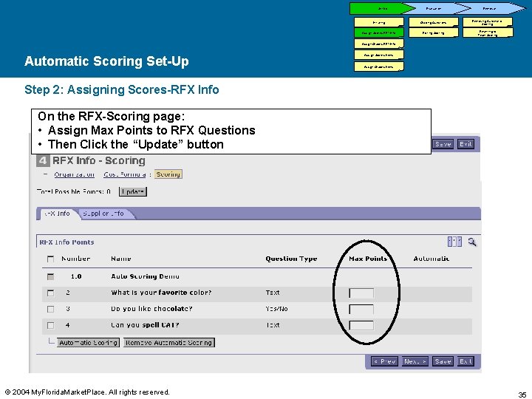Click the Save button beside the Next button
Screen dimensions: 532x399
(x=443, y=361)
